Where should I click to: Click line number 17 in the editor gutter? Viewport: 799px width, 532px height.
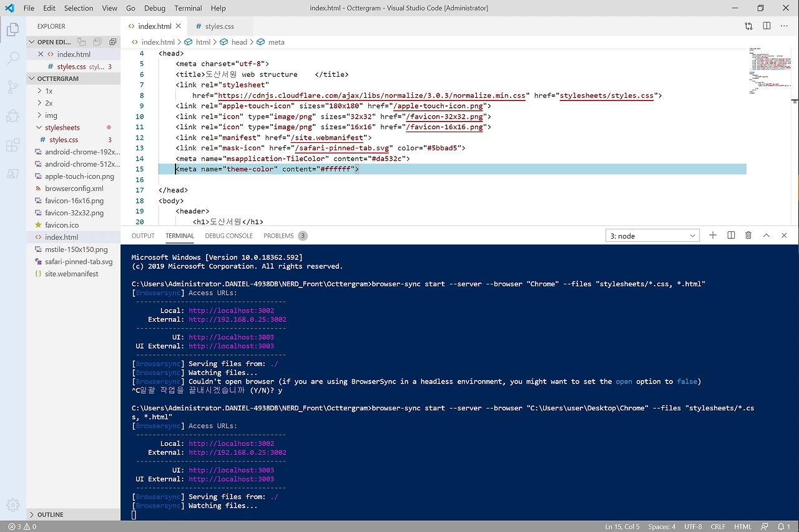[x=140, y=190]
